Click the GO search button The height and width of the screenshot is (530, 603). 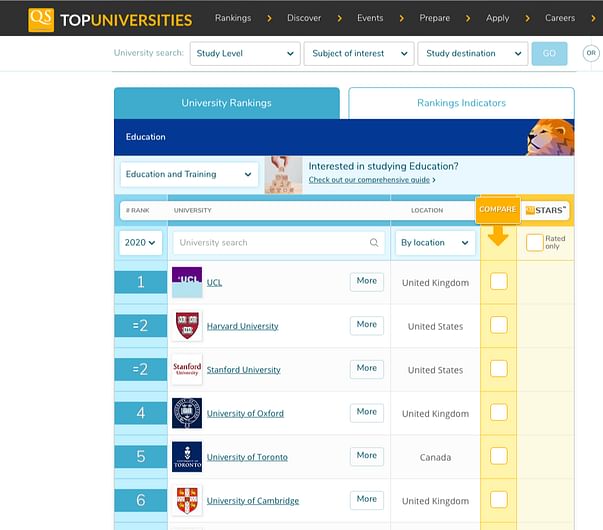[x=549, y=53]
